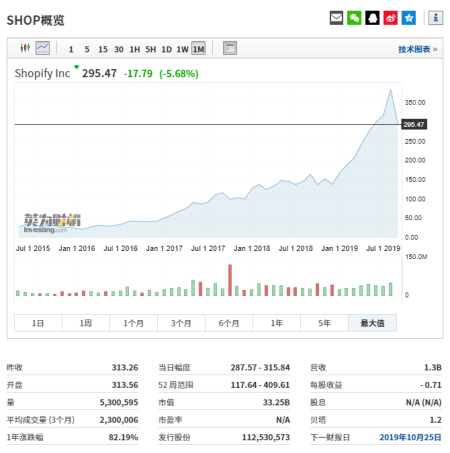
Task: Select the 1W interval
Action: [x=183, y=49]
